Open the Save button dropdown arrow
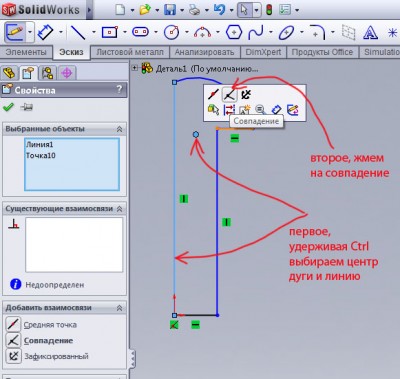 pos(182,10)
